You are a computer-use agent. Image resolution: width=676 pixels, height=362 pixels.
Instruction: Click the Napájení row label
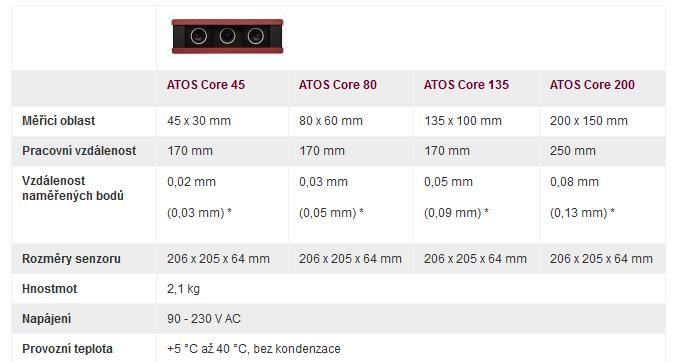coord(47,319)
